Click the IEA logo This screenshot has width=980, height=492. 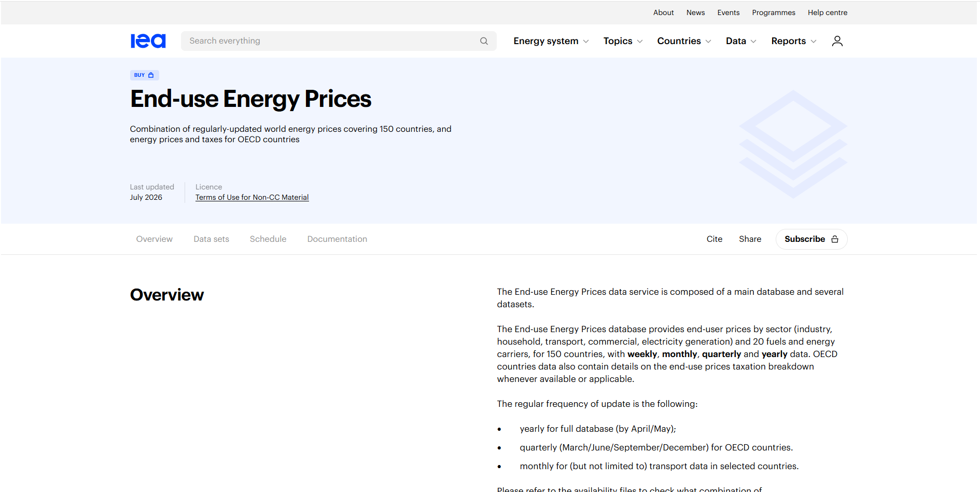click(x=148, y=41)
